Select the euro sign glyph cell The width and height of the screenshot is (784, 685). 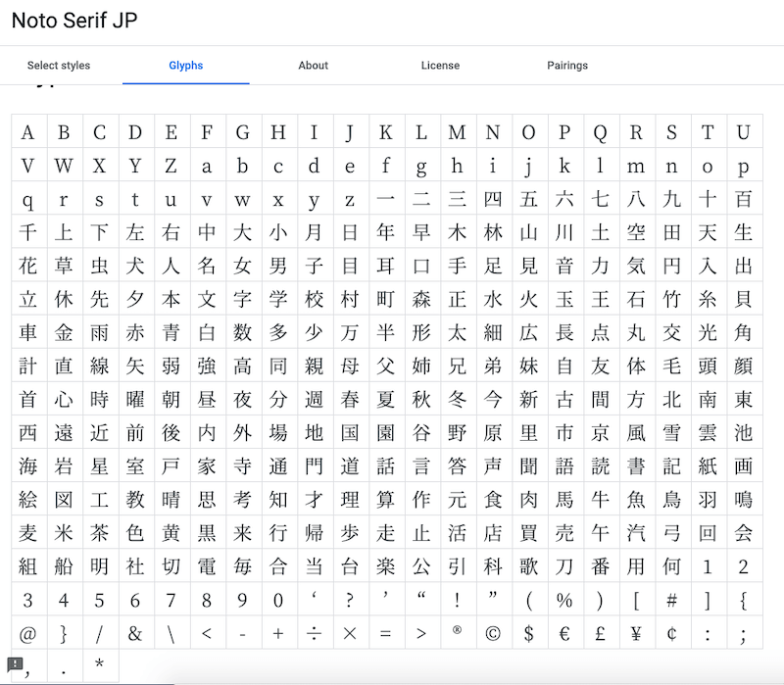pyautogui.click(x=566, y=632)
